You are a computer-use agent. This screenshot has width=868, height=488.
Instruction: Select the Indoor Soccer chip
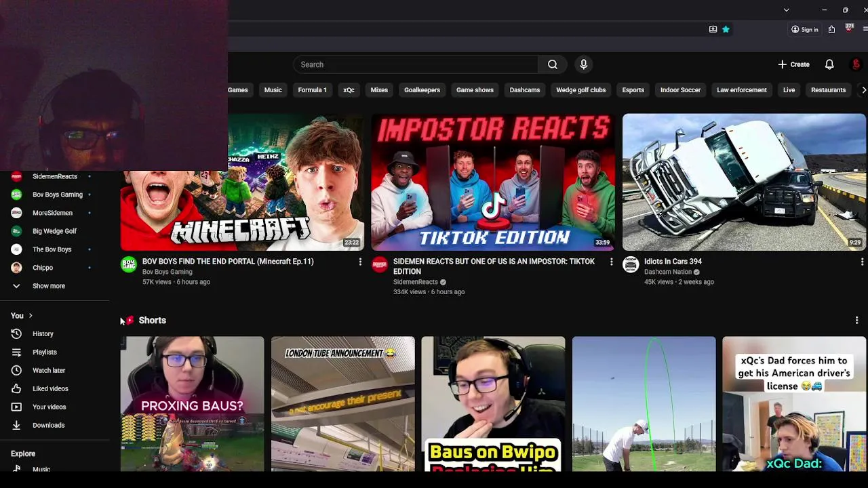680,90
